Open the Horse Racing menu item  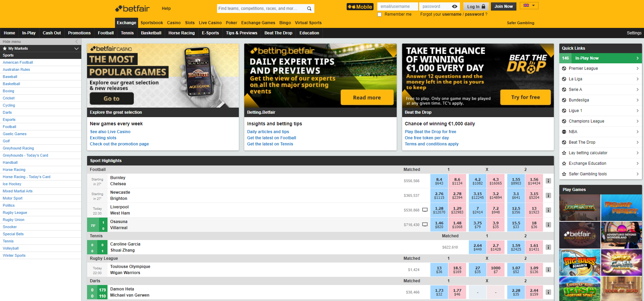[x=182, y=33]
